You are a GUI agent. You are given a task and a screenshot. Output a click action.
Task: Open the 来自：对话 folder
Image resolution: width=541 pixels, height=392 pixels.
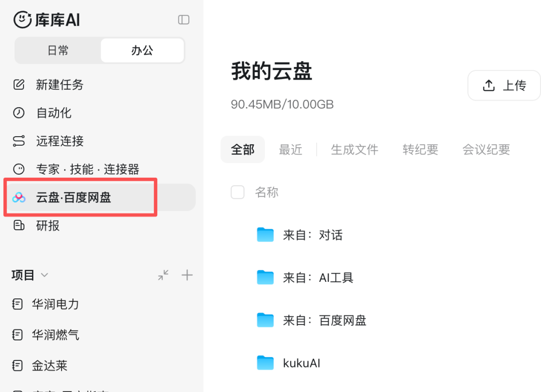pos(313,235)
